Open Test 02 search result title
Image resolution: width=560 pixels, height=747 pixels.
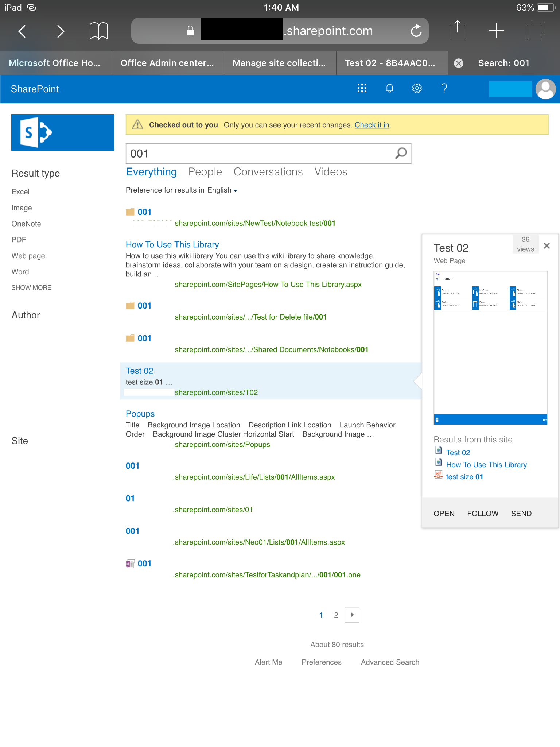coord(139,371)
